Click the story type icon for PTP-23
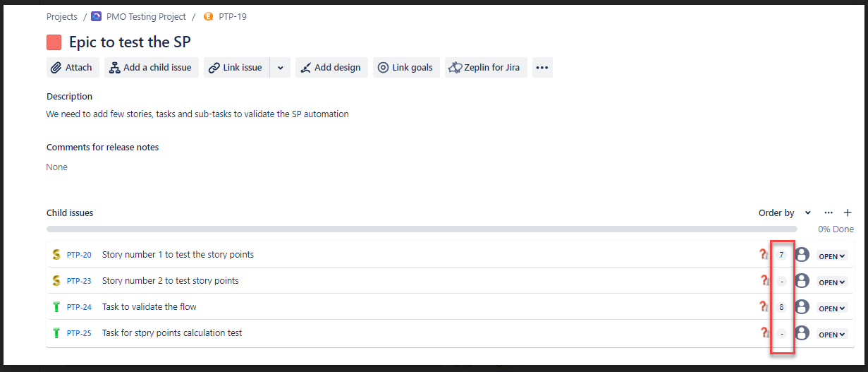 [56, 281]
